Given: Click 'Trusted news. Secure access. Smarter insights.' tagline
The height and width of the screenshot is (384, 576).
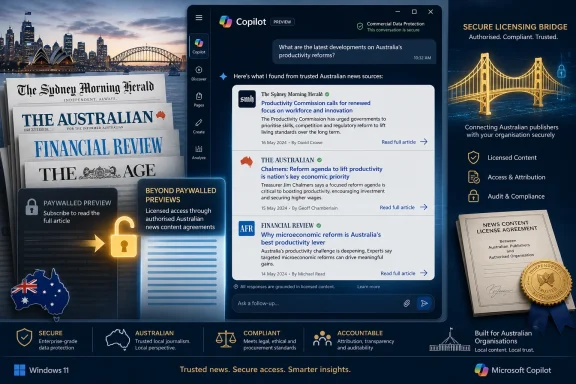Looking at the screenshot, I should tap(265, 369).
